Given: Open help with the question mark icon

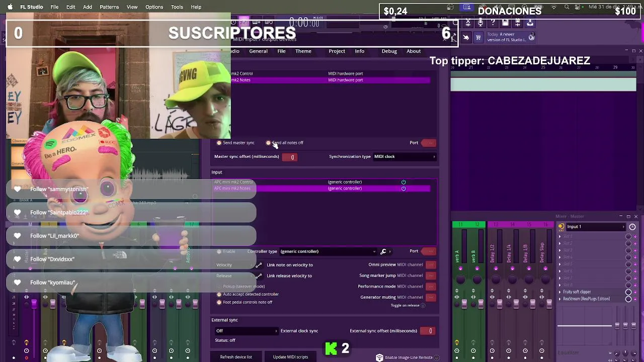Looking at the screenshot, I should [x=493, y=23].
